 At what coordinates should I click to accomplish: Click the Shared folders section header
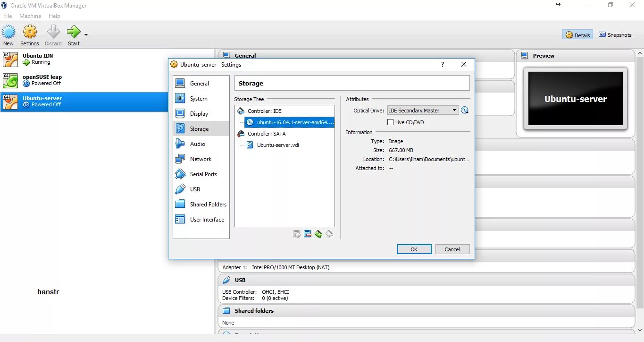(x=426, y=311)
